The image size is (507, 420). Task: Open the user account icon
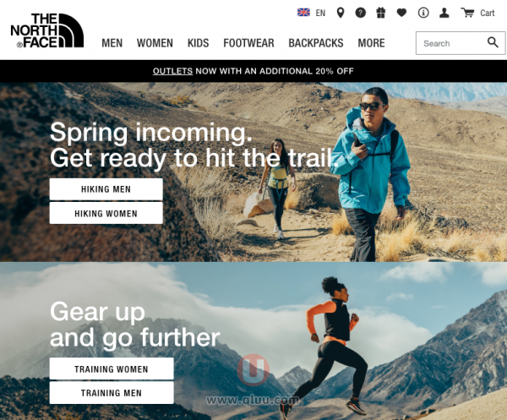(x=444, y=13)
